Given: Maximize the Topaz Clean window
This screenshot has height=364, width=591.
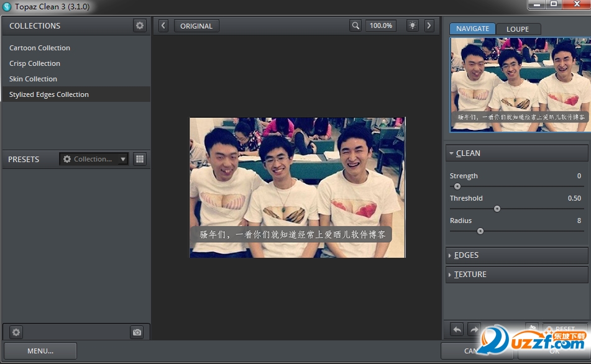Looking at the screenshot, I should pos(553,4).
